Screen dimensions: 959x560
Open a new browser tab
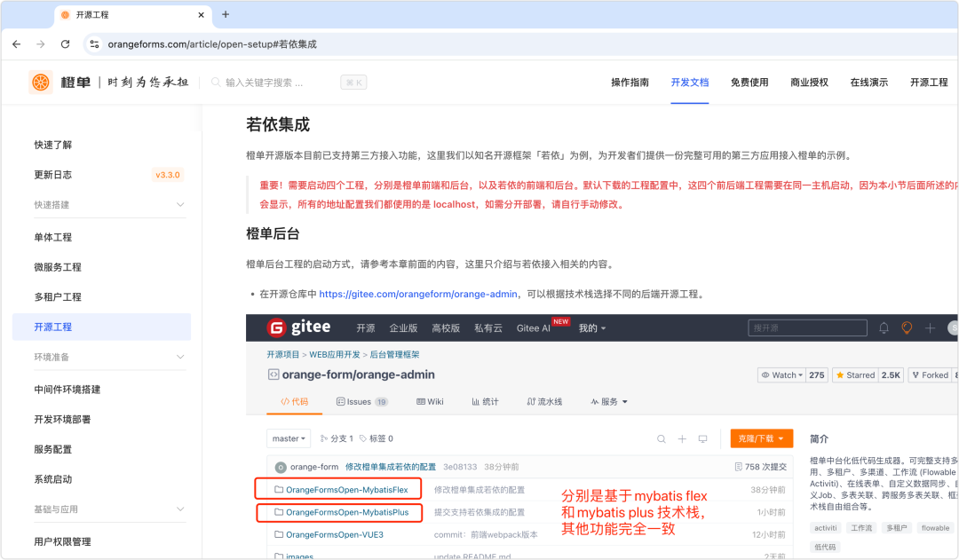click(x=226, y=14)
